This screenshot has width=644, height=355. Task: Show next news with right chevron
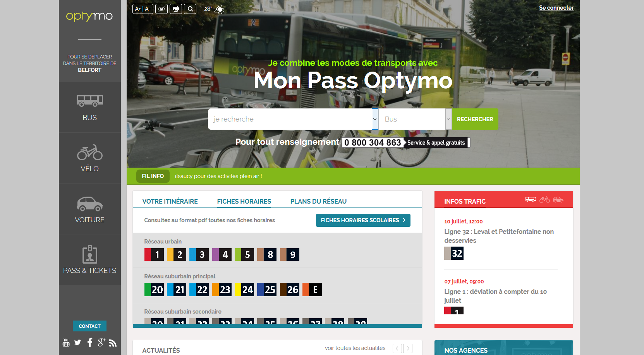click(x=408, y=348)
